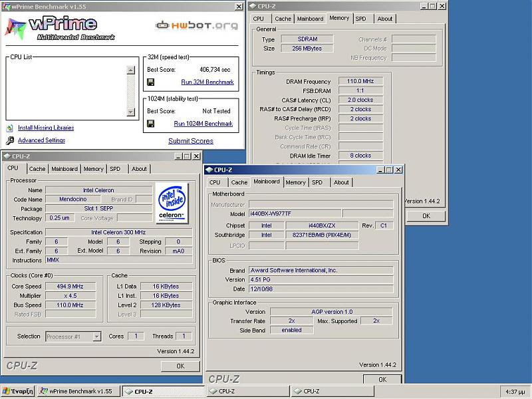Close the CPU-Z CPU window
Viewport: 532px width, 399px height.
tap(196, 156)
